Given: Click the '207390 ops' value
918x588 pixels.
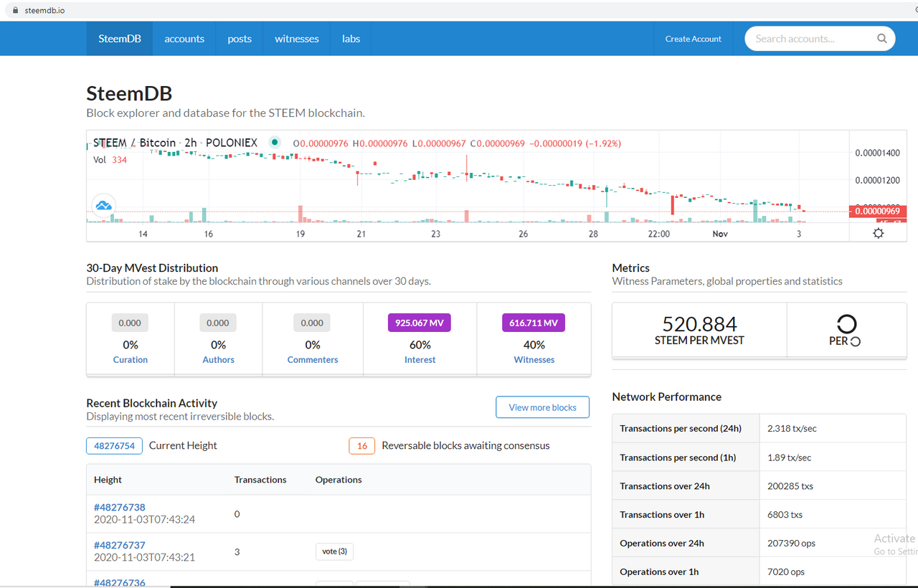Looking at the screenshot, I should pyautogui.click(x=791, y=543).
